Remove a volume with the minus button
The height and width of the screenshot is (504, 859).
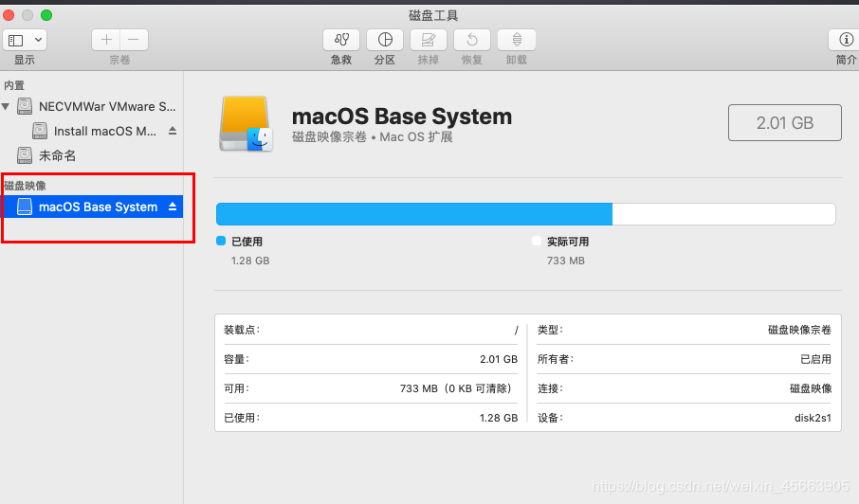coord(134,40)
